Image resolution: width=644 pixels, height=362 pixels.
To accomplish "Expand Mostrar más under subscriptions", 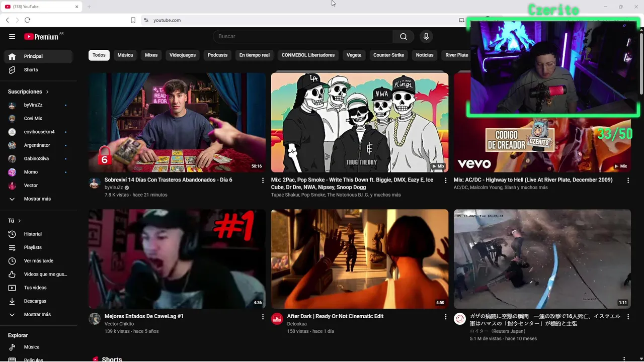I will [x=39, y=199].
